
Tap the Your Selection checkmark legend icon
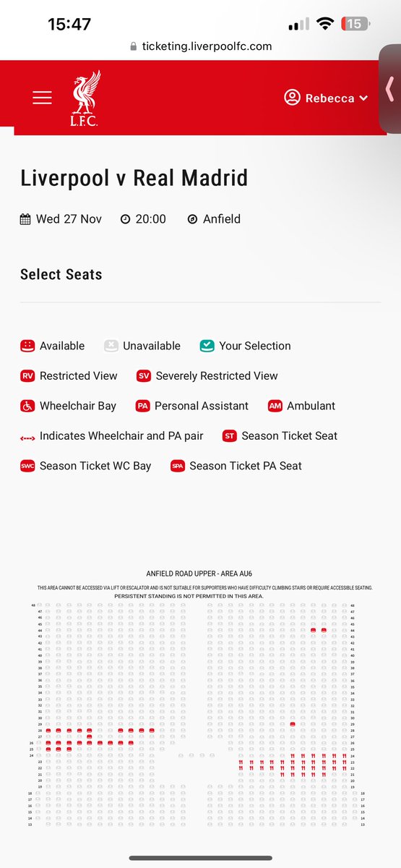pos(207,346)
